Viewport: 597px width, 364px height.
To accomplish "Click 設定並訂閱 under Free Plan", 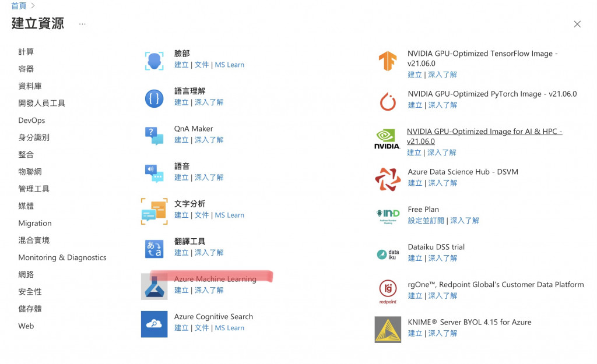I will [x=426, y=221].
